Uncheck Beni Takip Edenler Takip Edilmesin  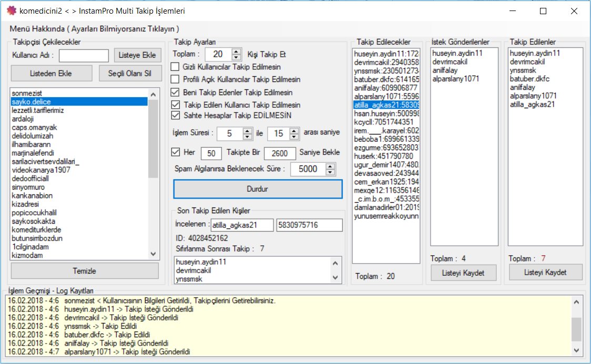coord(175,92)
